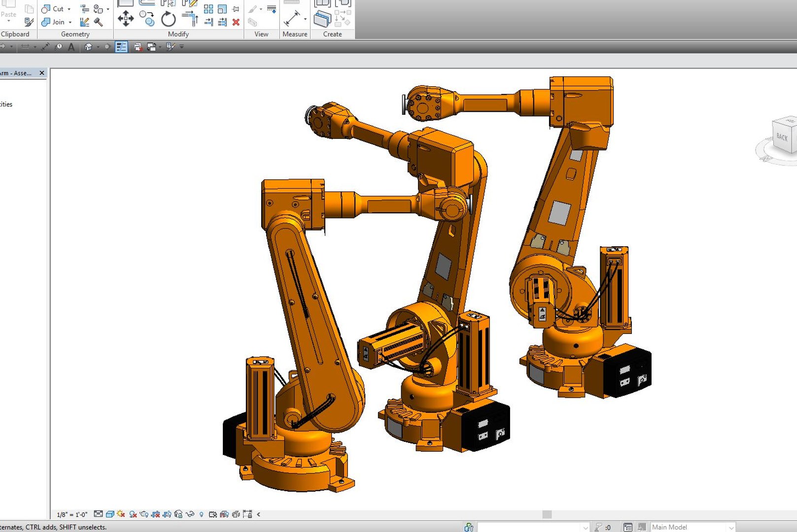Open the Customize Quick Access Toolbar menu
This screenshot has height=532, width=797.
(182, 47)
